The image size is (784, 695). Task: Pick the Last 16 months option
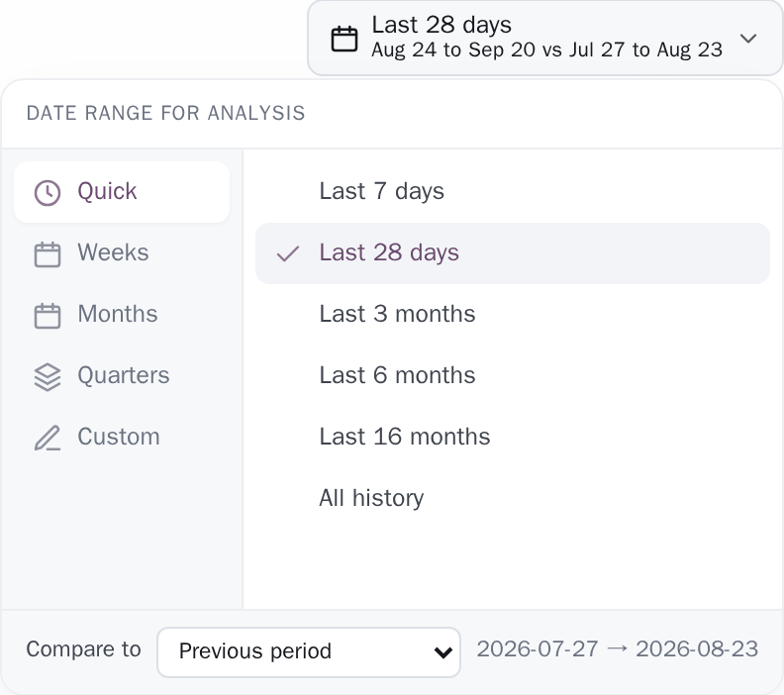coord(513,438)
